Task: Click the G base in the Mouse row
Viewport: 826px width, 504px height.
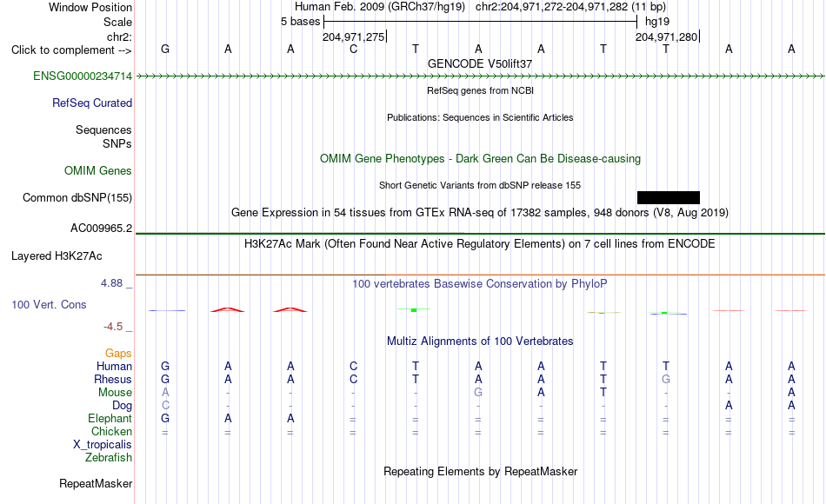Action: tap(478, 393)
